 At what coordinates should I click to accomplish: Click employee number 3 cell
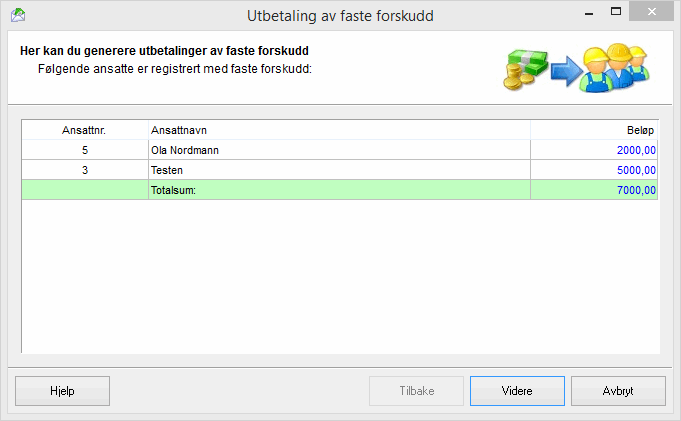[84, 171]
